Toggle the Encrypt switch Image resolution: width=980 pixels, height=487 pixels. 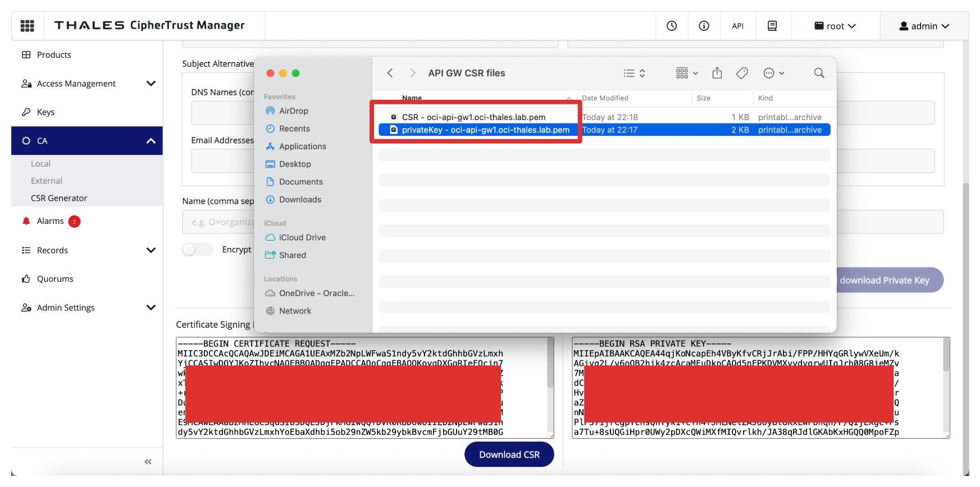[x=197, y=249]
